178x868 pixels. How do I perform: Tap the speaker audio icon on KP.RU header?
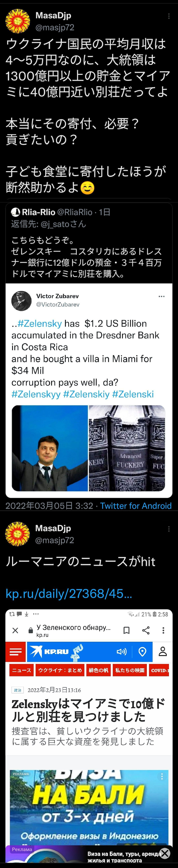point(121,652)
